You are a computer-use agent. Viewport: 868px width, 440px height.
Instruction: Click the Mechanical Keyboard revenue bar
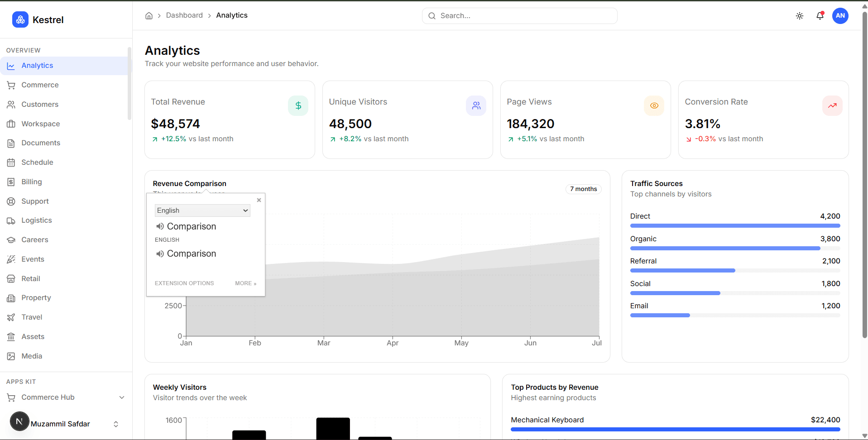pyautogui.click(x=675, y=429)
